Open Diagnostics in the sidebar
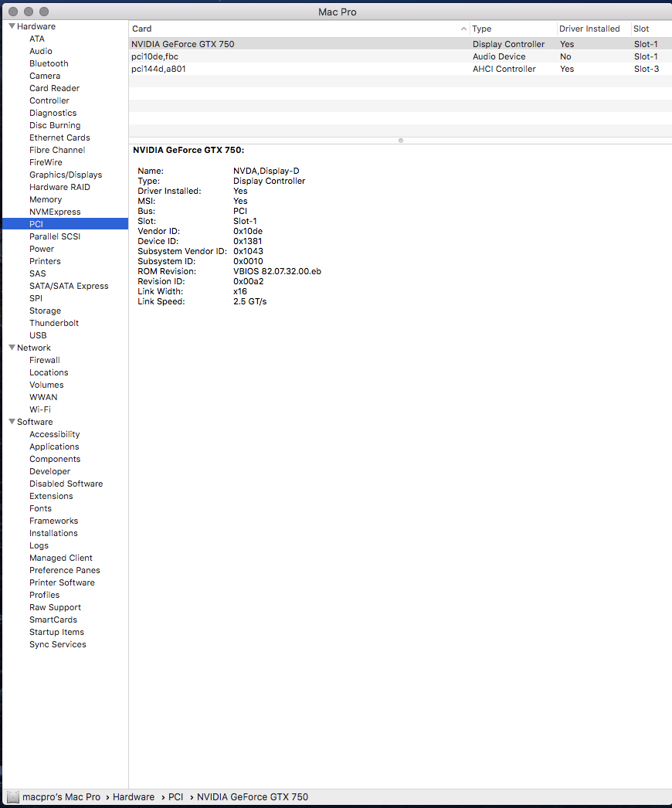The image size is (672, 808). (x=53, y=113)
